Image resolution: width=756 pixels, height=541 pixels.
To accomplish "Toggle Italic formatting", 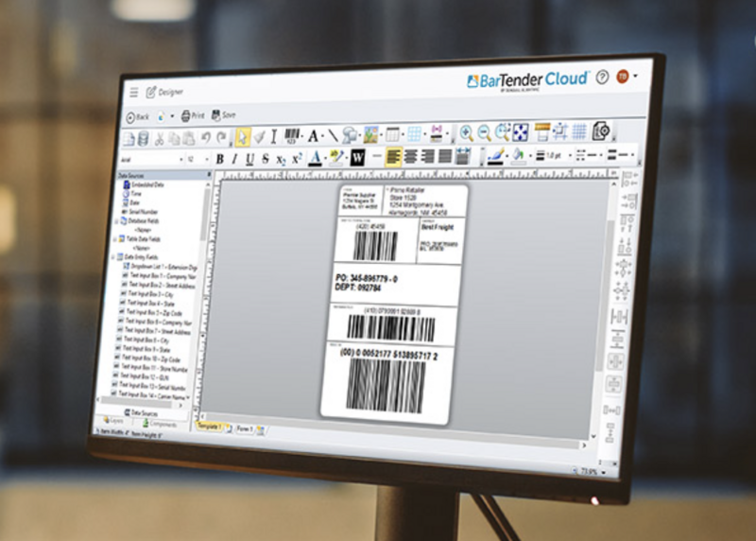I will (234, 159).
